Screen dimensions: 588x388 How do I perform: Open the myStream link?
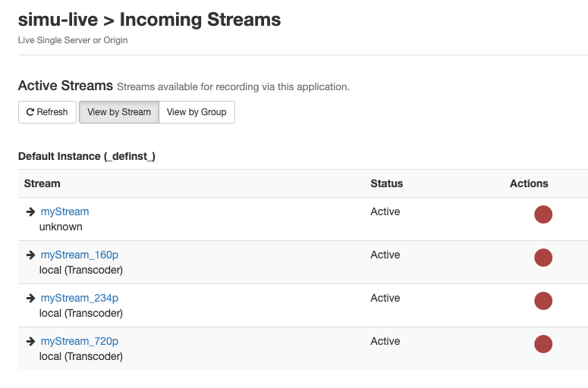[64, 211]
